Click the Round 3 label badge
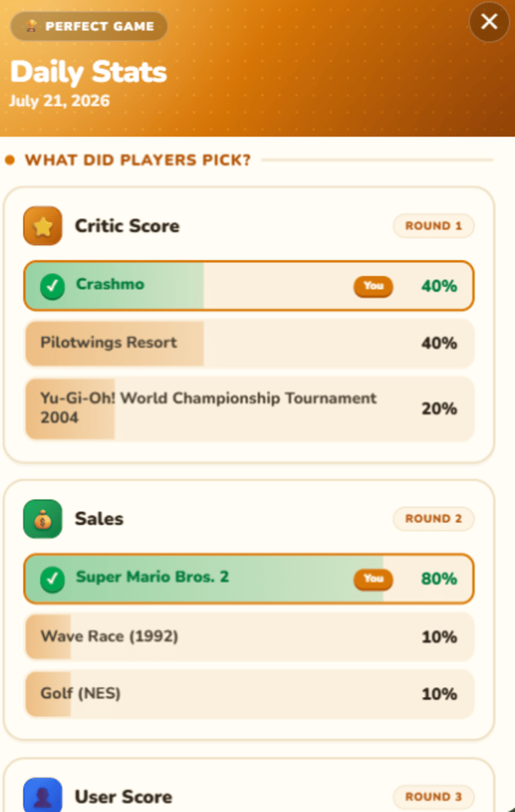Screen dimensions: 515x812 point(434,796)
